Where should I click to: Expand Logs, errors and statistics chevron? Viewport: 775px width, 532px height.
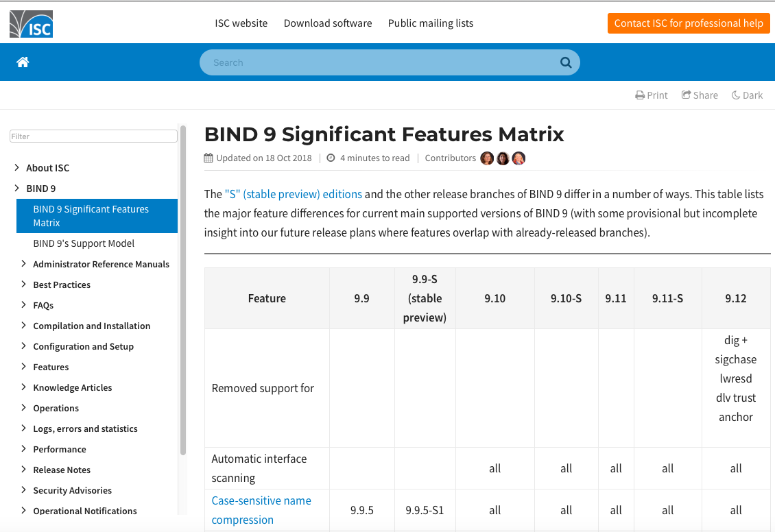[23, 428]
